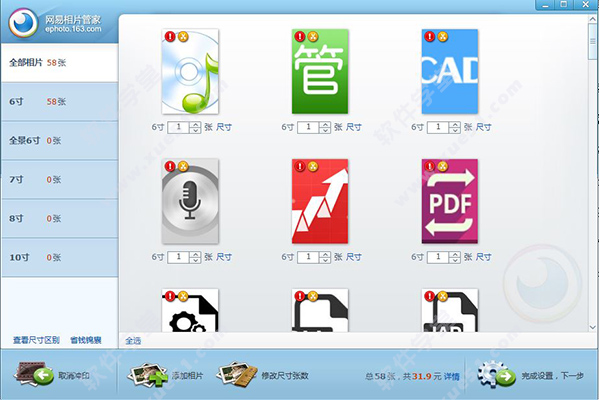Click the 详情 price details link
Image resolution: width=599 pixels, height=400 pixels.
point(451,376)
